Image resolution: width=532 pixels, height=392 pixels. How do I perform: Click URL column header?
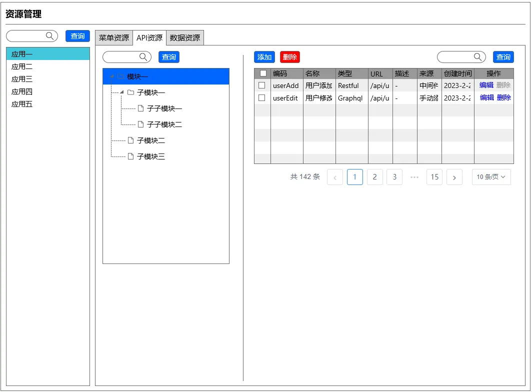380,73
